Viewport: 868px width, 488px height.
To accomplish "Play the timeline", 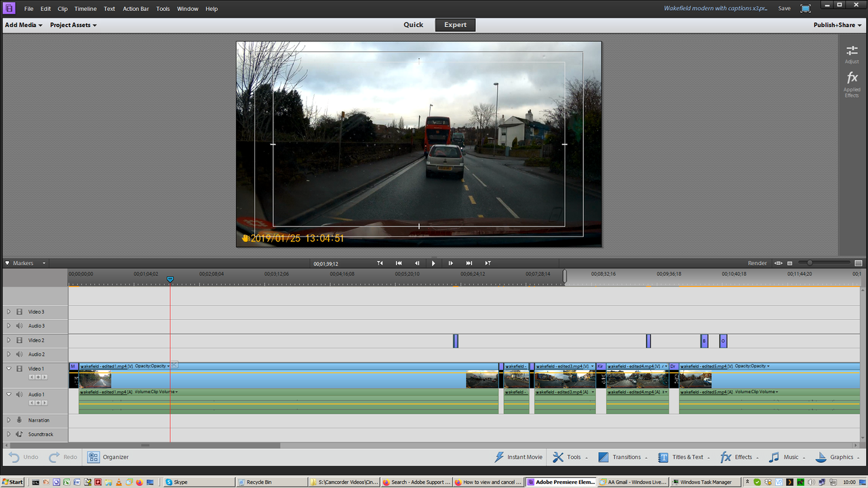I will [x=434, y=263].
